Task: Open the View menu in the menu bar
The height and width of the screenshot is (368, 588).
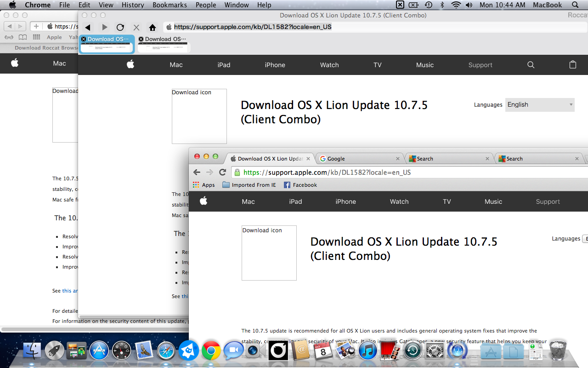Action: click(x=106, y=5)
